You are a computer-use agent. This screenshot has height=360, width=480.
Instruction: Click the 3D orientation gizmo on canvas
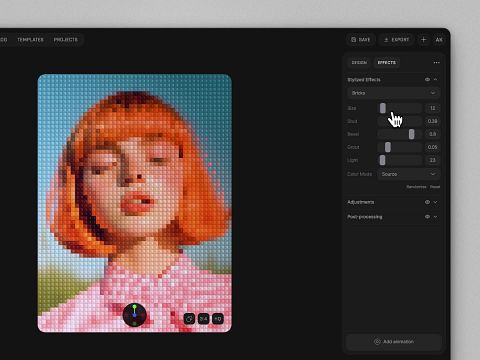coord(135,315)
